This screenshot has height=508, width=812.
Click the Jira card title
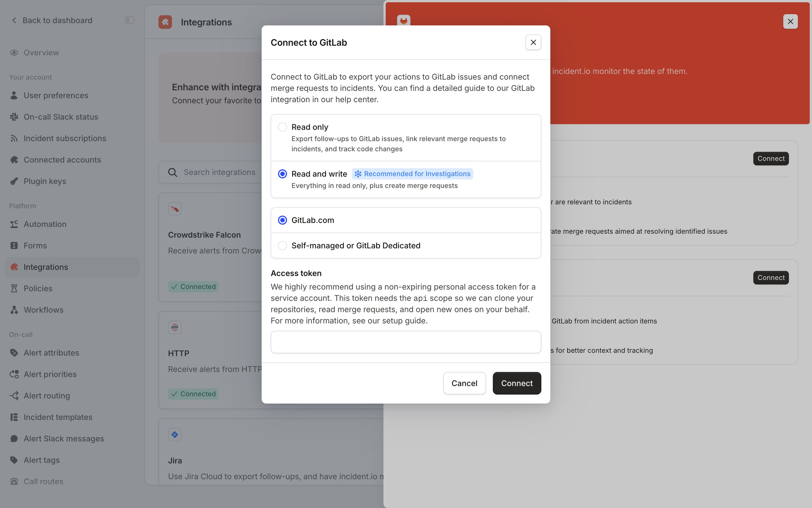[x=175, y=461]
